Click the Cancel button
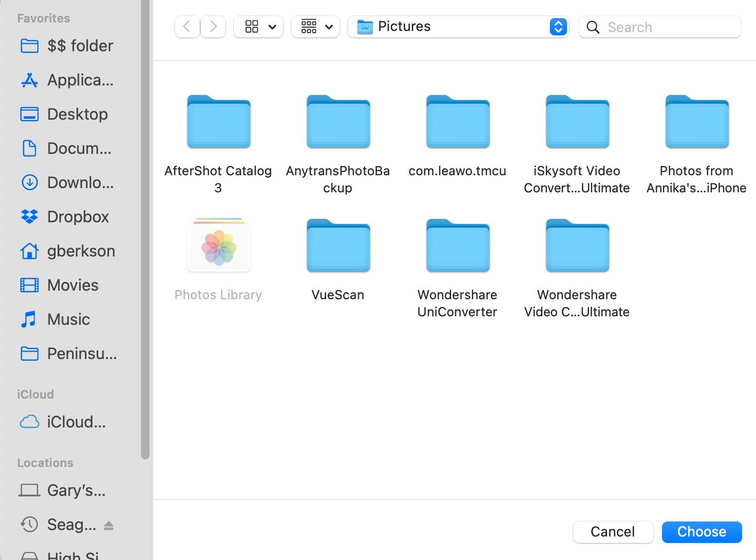This screenshot has height=560, width=756. coord(613,532)
